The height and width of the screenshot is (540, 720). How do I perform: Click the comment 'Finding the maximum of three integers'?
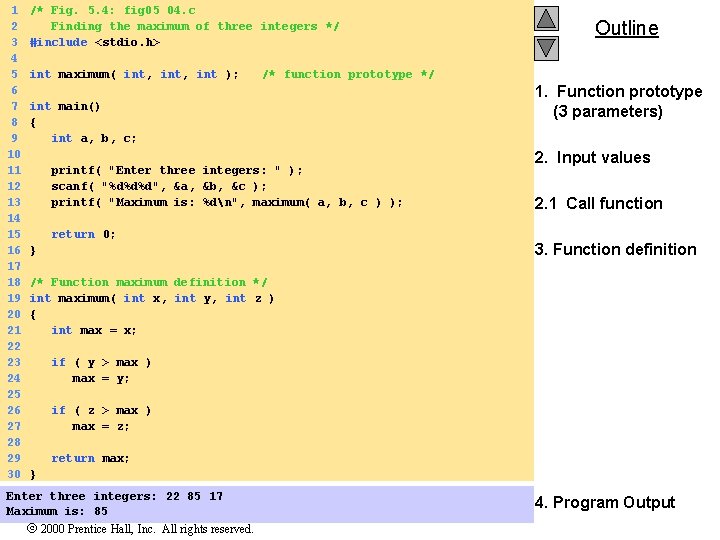coord(195,26)
